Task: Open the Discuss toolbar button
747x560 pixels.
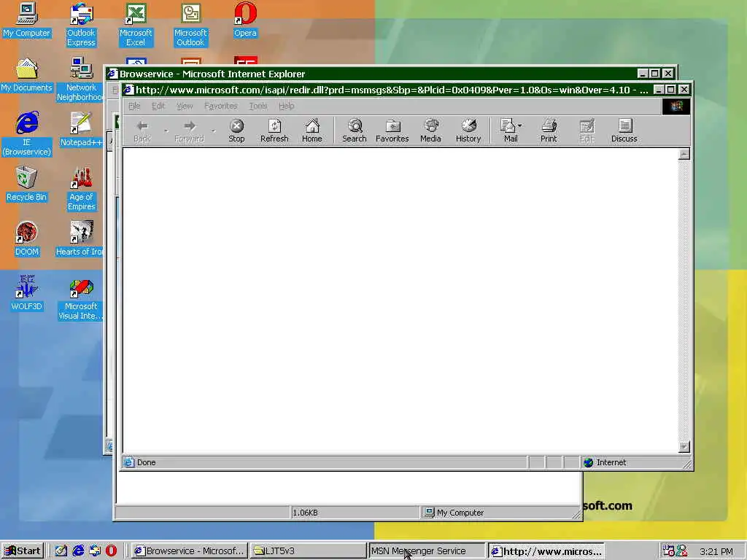Action: pyautogui.click(x=624, y=131)
